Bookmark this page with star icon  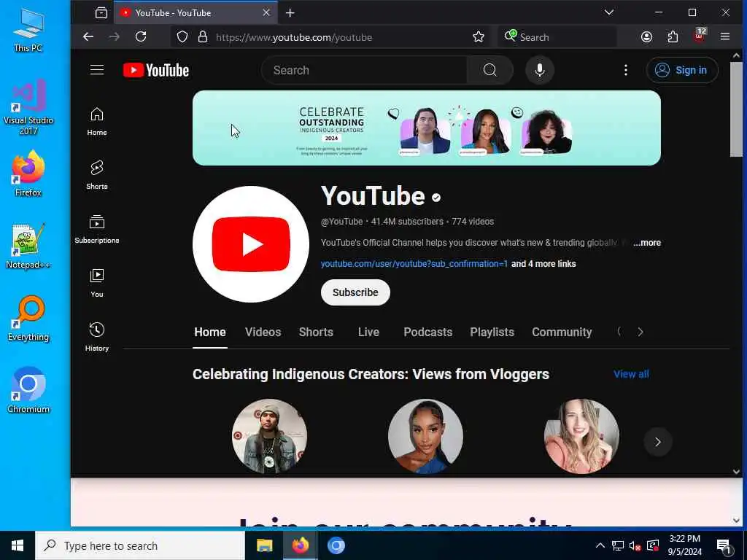click(479, 36)
